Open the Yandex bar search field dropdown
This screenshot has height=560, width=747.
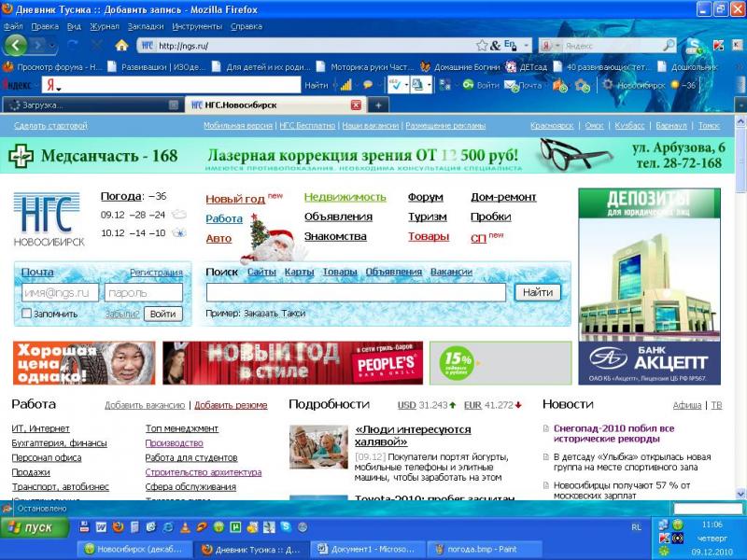pos(59,89)
